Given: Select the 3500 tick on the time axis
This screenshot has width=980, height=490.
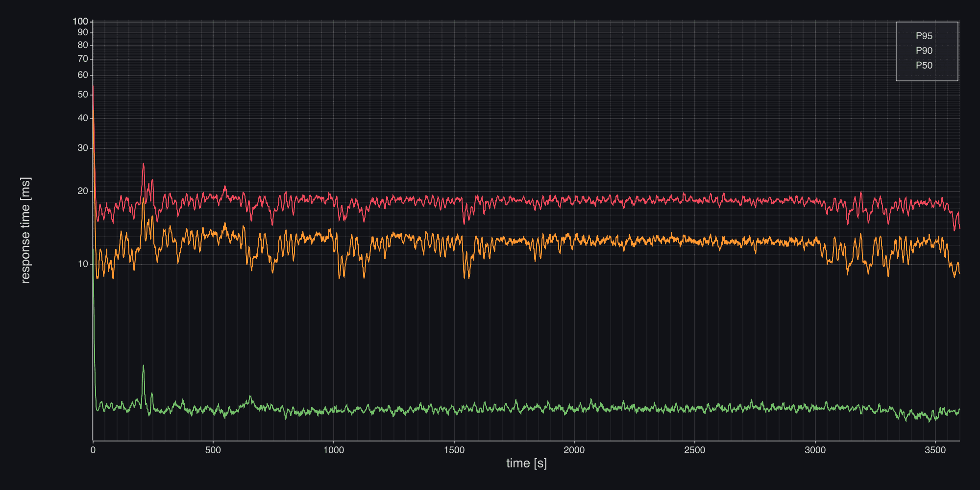Looking at the screenshot, I should 935,450.
